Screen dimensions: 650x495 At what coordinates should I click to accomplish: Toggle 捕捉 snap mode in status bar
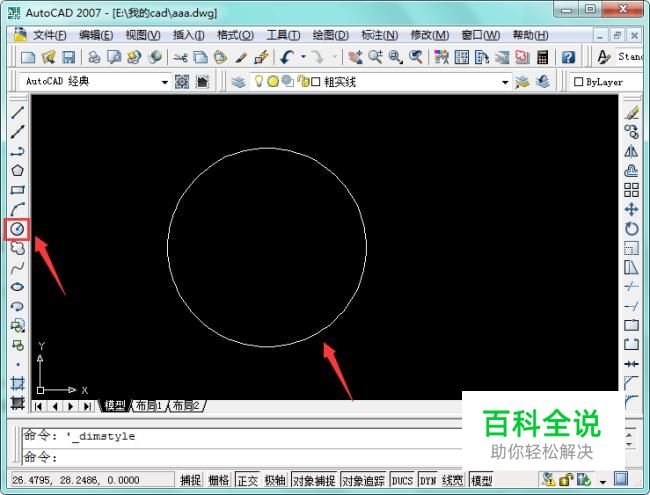(191, 480)
